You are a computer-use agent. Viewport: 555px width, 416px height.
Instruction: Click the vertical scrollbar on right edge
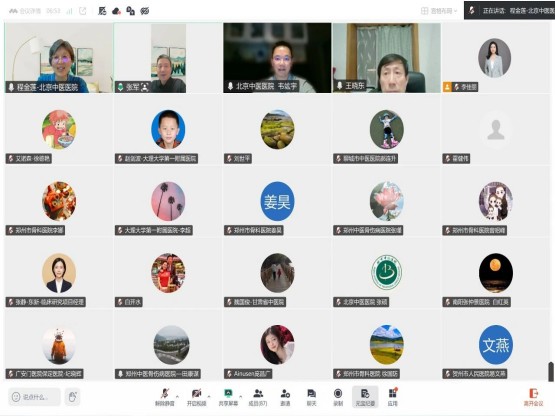(x=551, y=371)
